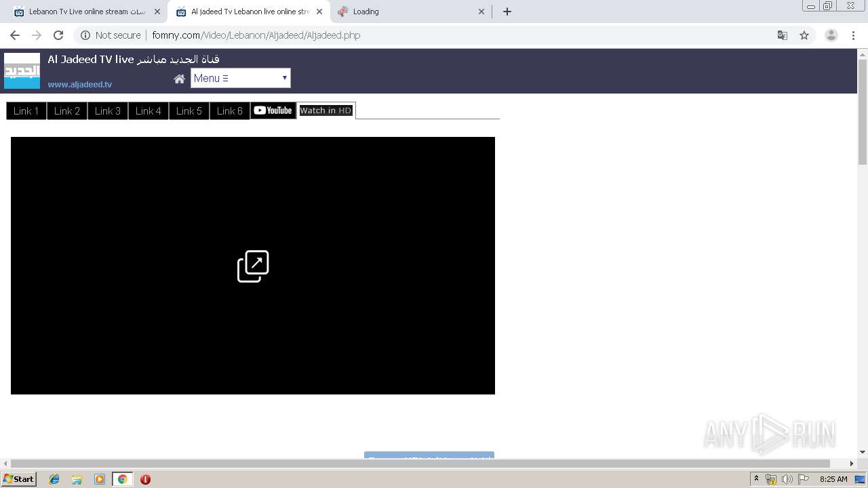868x488 pixels.
Task: Select stream Link 6
Action: pyautogui.click(x=230, y=111)
